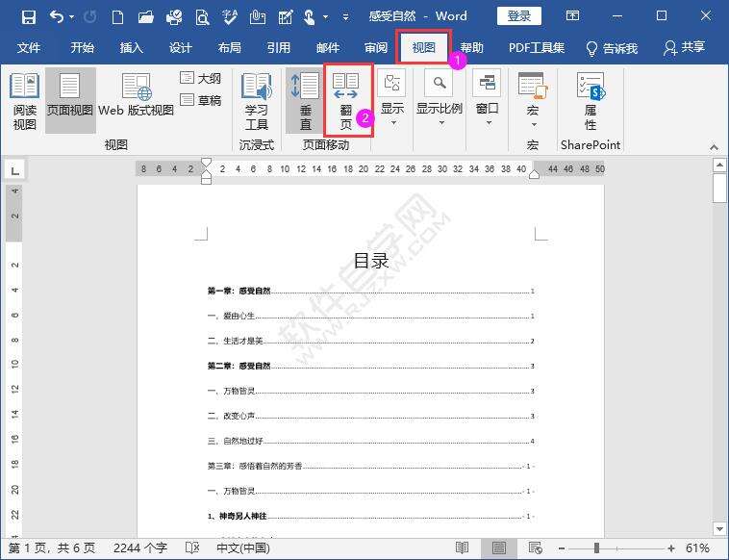This screenshot has height=560, width=729.
Task: Select 页面视图 print layout
Action: (70, 100)
